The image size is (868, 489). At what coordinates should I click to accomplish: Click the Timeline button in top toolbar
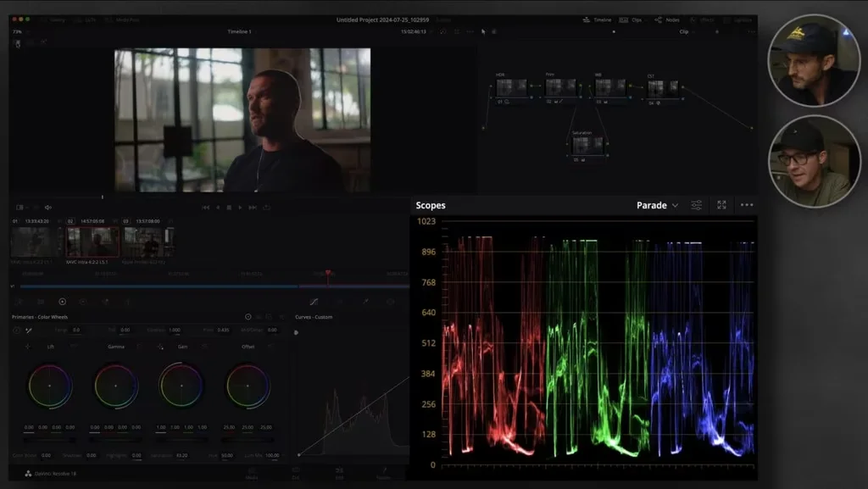(x=598, y=19)
